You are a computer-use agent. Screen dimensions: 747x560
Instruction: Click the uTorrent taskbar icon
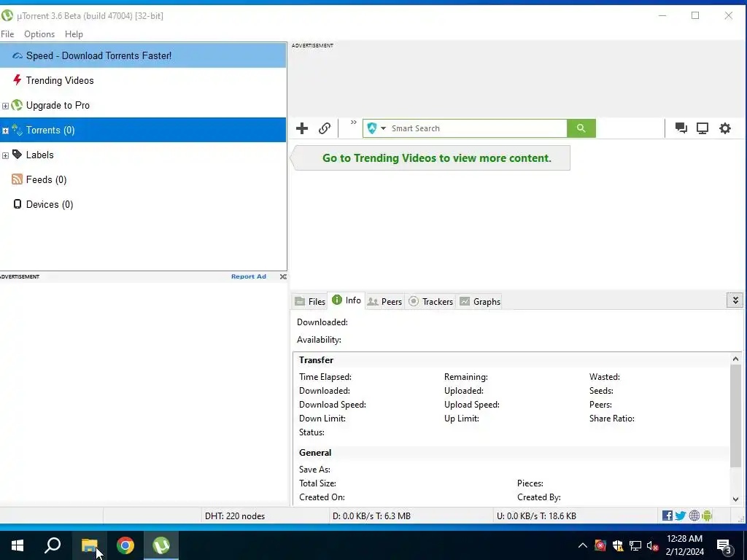(161, 545)
